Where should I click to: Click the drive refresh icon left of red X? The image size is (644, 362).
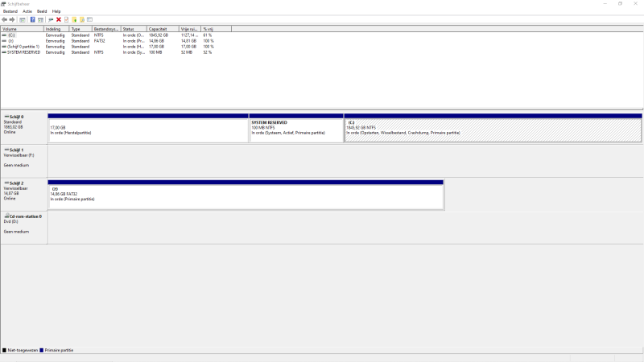51,19
